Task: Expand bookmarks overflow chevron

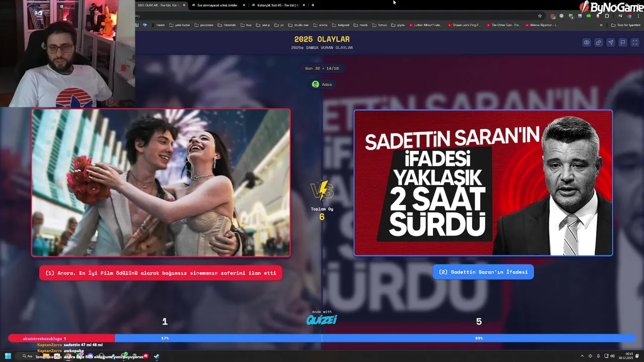Action: tap(601, 25)
